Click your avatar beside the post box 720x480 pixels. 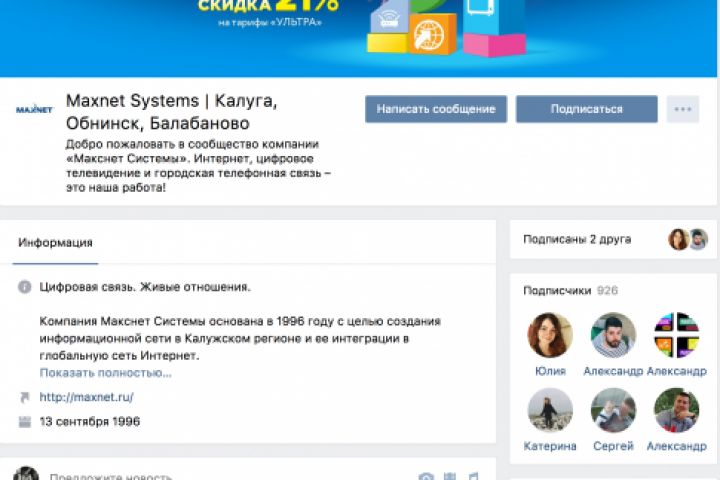coord(26,474)
